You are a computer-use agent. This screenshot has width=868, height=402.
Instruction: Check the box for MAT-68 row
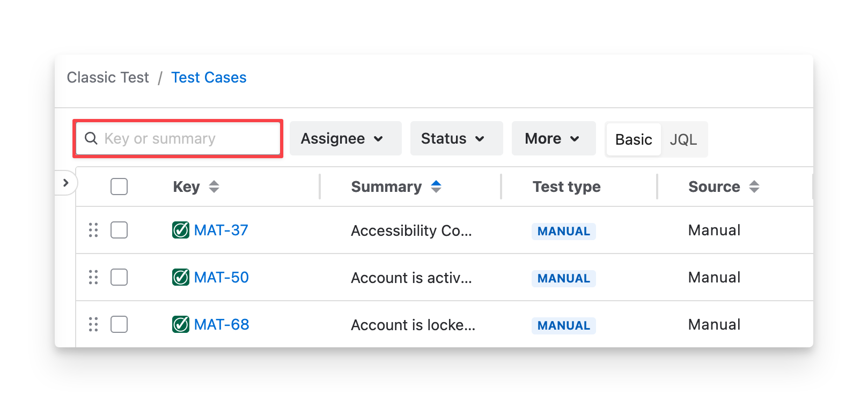[x=119, y=324]
